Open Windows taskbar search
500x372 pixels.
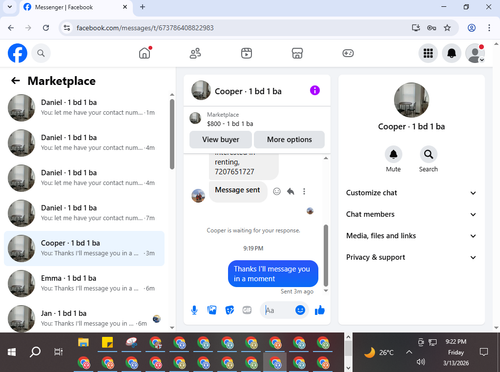pyautogui.click(x=35, y=352)
